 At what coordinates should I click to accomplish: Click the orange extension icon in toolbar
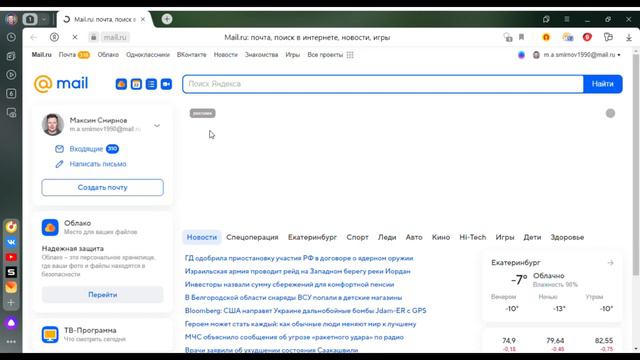coord(546,37)
